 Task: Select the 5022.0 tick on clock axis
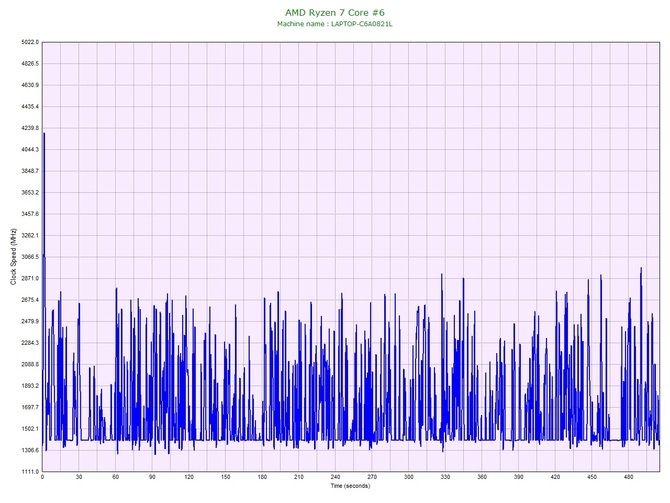pyautogui.click(x=30, y=42)
